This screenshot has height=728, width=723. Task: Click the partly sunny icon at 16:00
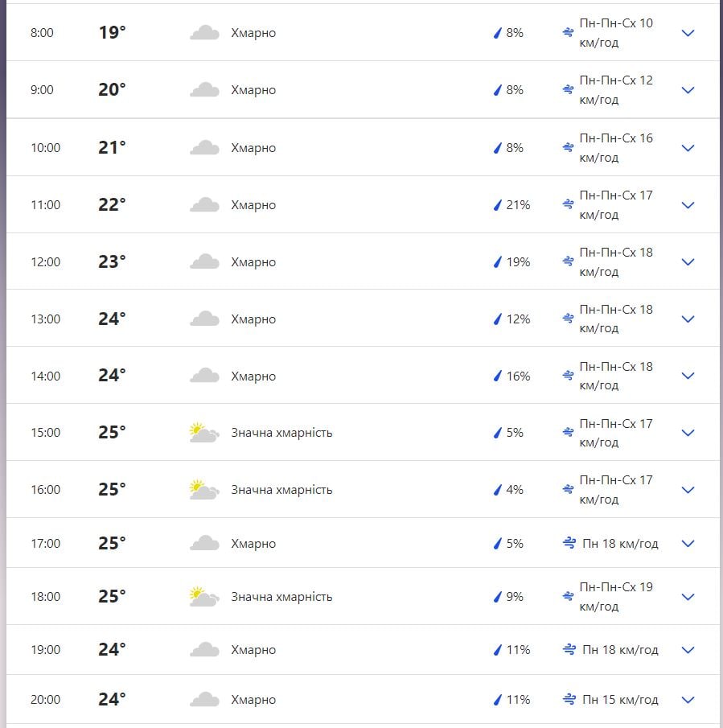click(x=203, y=490)
